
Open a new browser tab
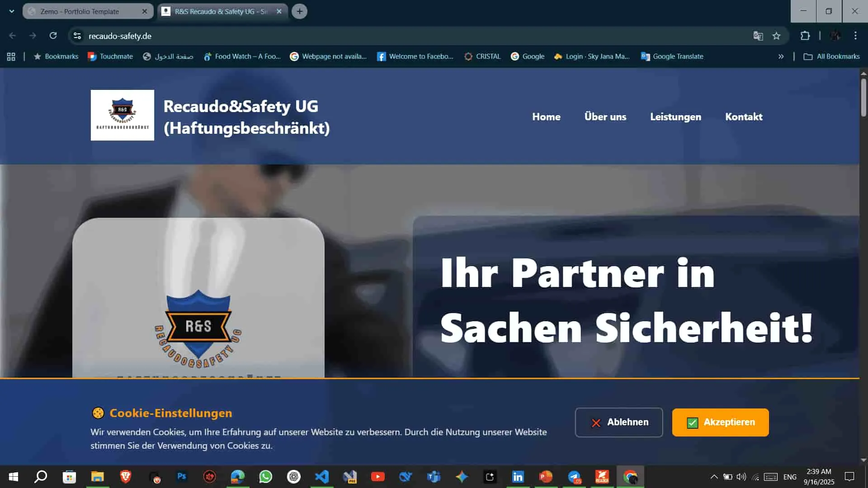pos(299,11)
